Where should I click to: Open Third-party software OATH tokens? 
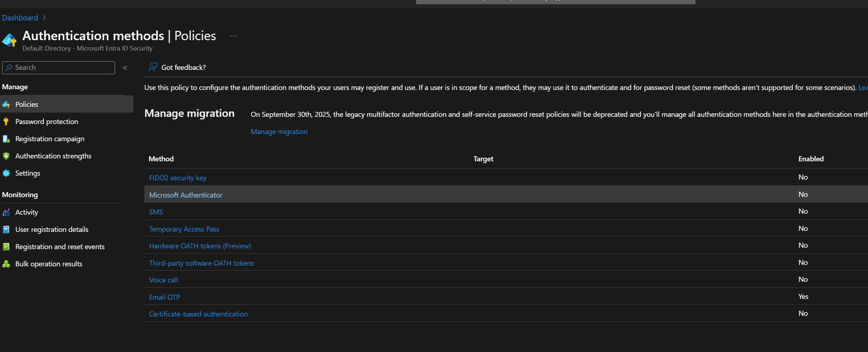tap(201, 263)
